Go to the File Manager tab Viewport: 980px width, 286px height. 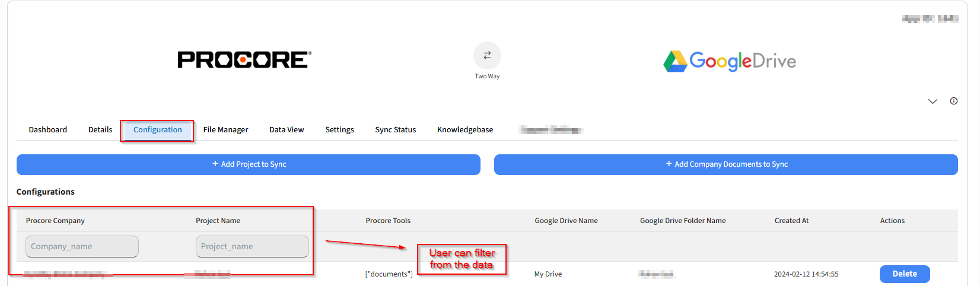(x=225, y=130)
